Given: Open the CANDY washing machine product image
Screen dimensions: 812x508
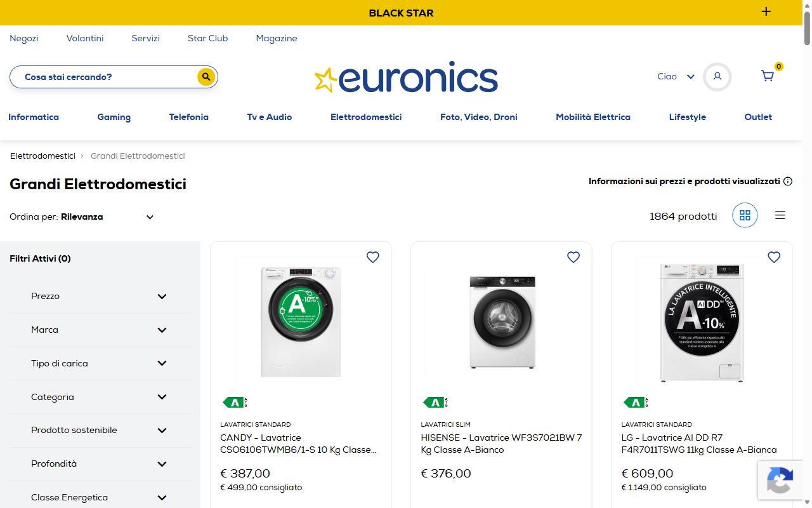Looking at the screenshot, I should (301, 321).
